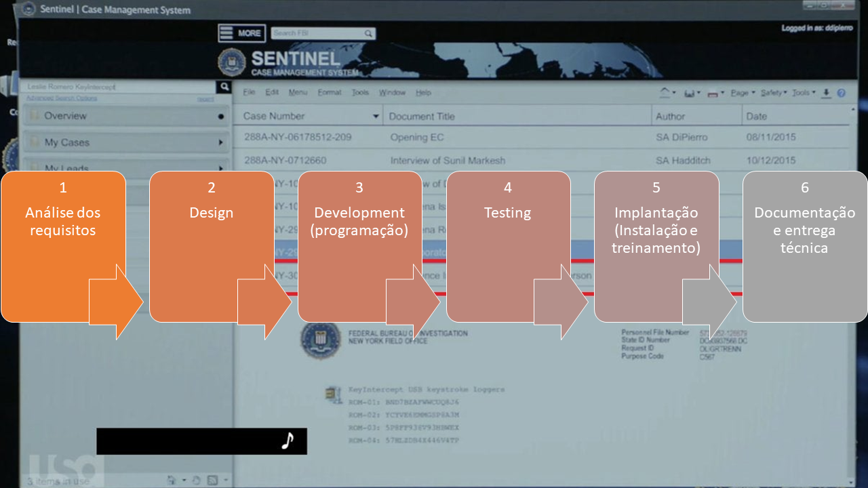Click author SA DiPierro
Image resolution: width=868 pixels, height=488 pixels.
pos(682,138)
